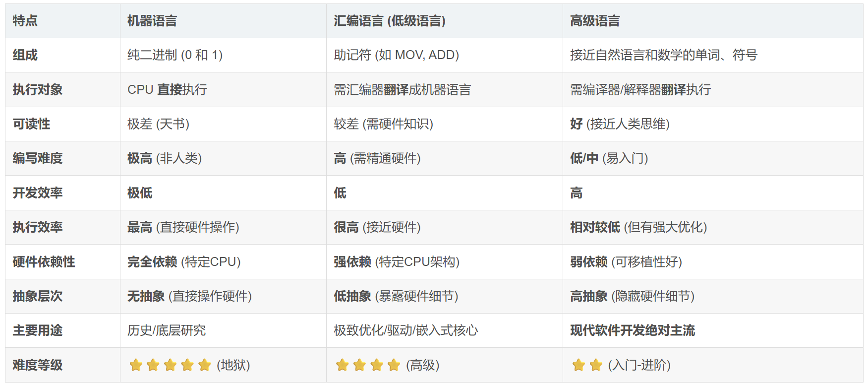Click the 极致优化/驱动/嵌入式核心 cell
Viewport: 868px width, 387px height.
click(x=406, y=330)
